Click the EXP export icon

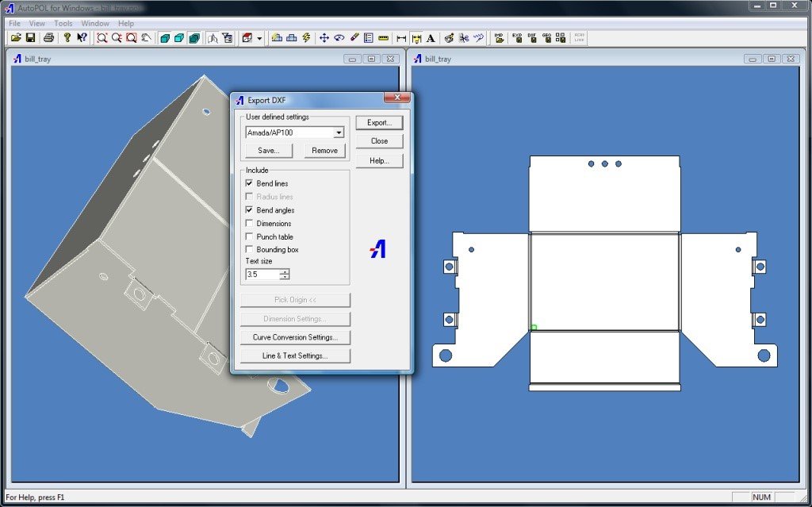pos(517,38)
